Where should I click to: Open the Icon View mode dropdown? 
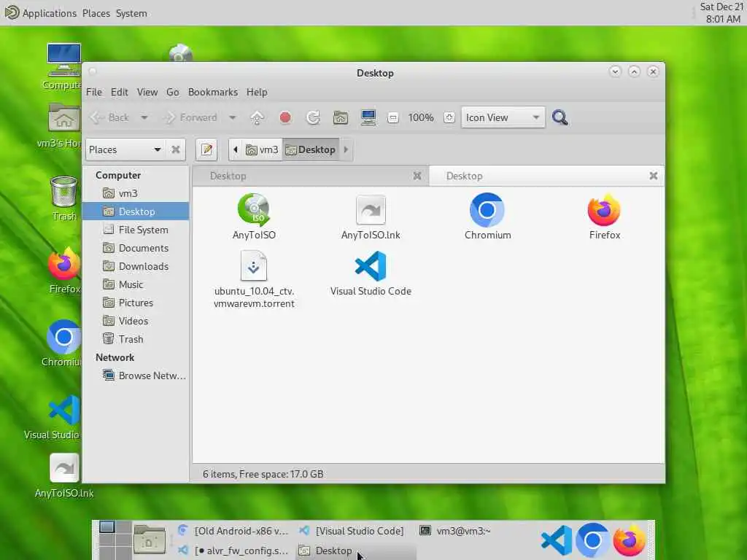click(503, 117)
